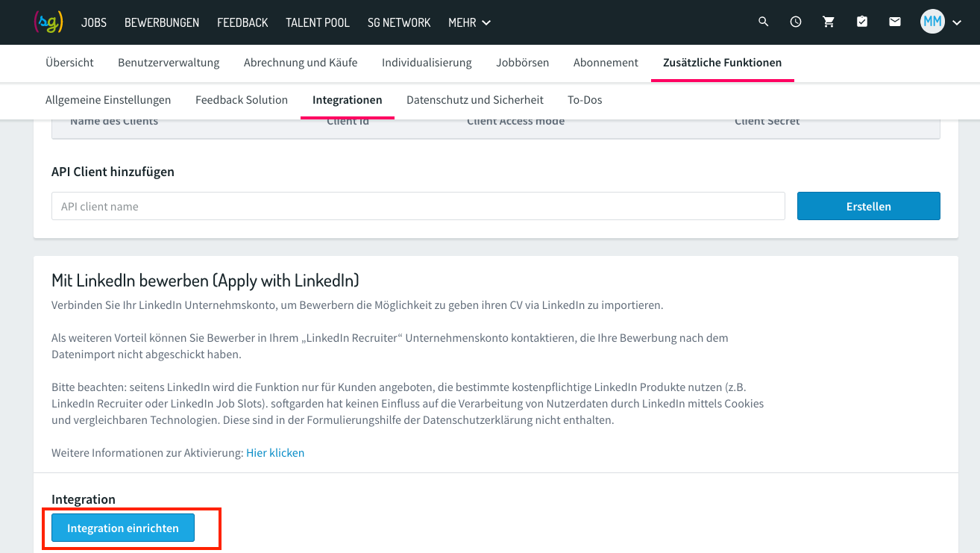This screenshot has width=980, height=553.
Task: Switch to the Individualisierung tab
Action: [427, 63]
